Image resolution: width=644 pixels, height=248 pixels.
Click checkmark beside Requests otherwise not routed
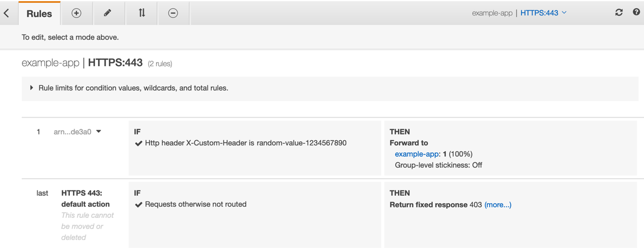point(138,205)
